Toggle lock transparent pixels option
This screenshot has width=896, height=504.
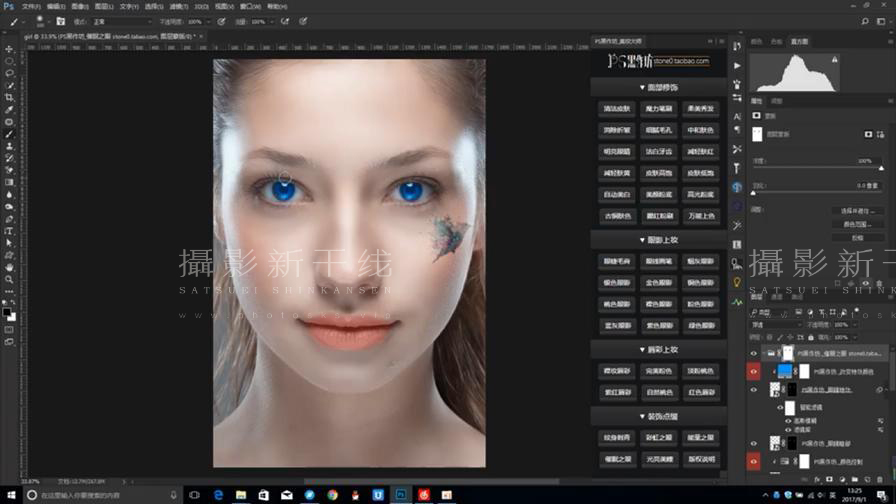(x=770, y=338)
